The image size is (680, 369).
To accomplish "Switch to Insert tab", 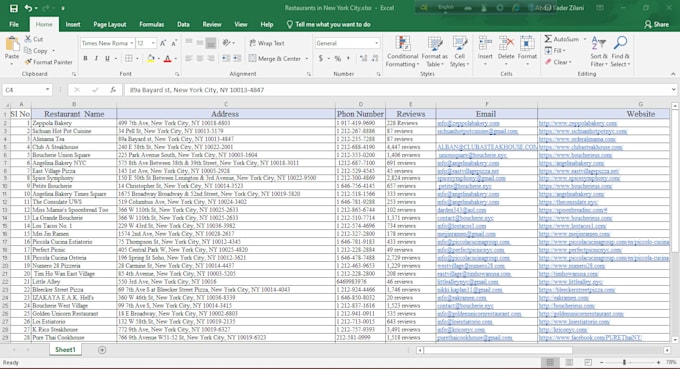I will coord(73,24).
